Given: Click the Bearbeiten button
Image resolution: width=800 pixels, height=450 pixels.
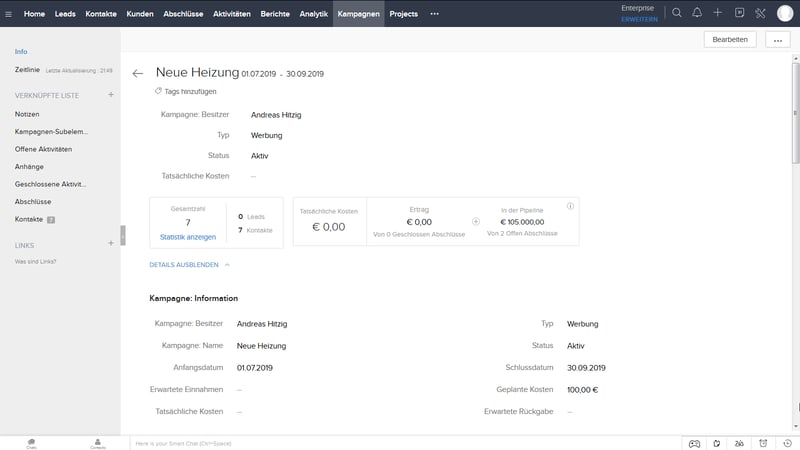Looking at the screenshot, I should pyautogui.click(x=731, y=39).
